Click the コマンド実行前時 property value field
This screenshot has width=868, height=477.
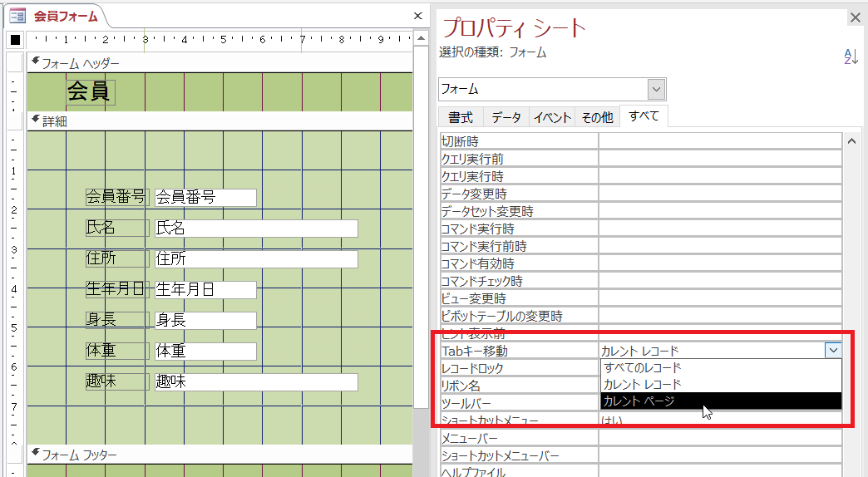click(x=720, y=246)
